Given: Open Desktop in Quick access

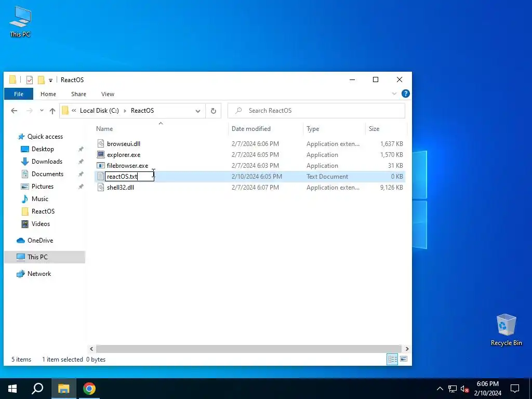Looking at the screenshot, I should pos(43,149).
